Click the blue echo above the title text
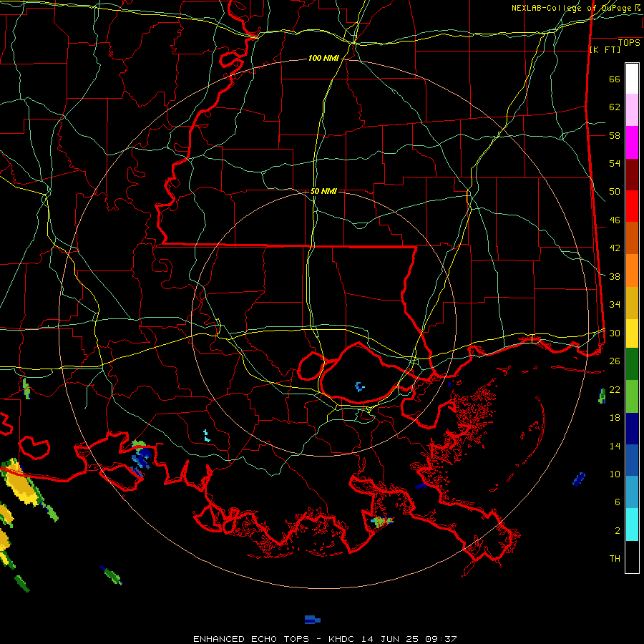 point(312,619)
